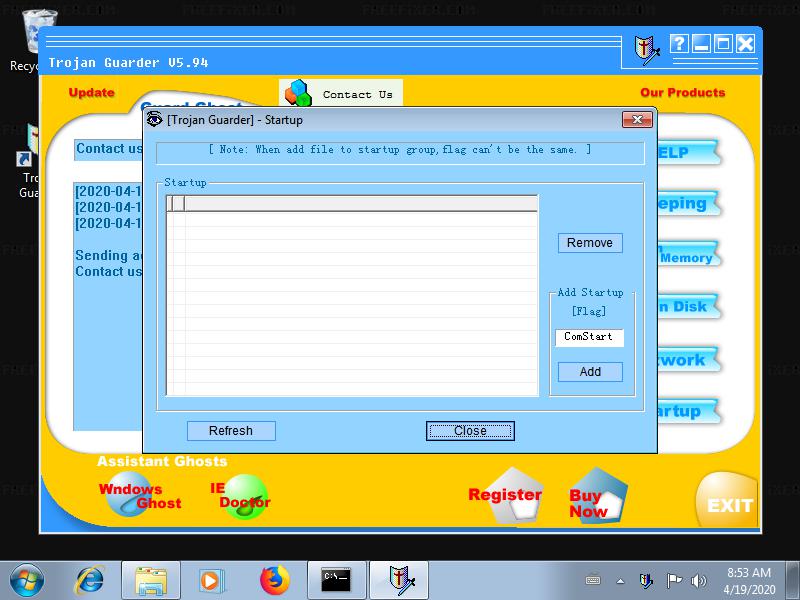Click the Close button in Startup dialog

[470, 431]
